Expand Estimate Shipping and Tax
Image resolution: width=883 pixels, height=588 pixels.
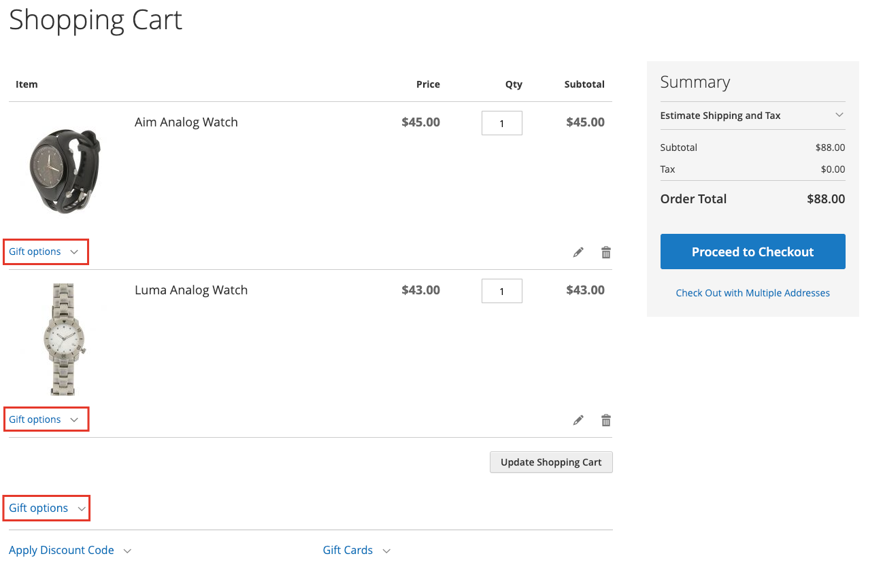[x=720, y=116]
